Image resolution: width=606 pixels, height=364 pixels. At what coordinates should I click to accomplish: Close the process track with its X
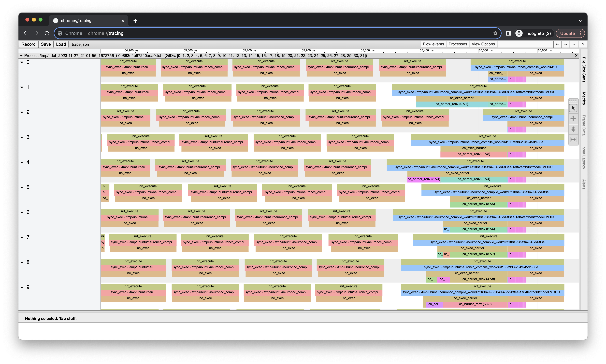click(x=577, y=56)
